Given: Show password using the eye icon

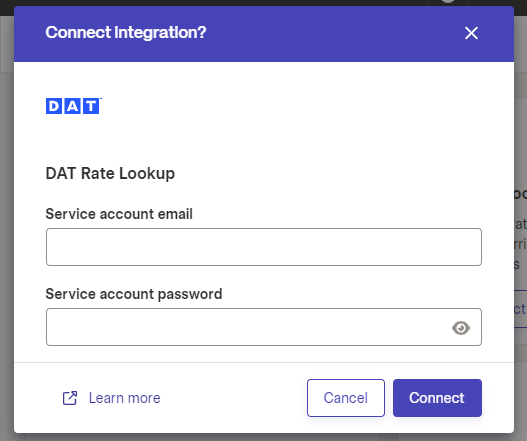Looking at the screenshot, I should 460,327.
